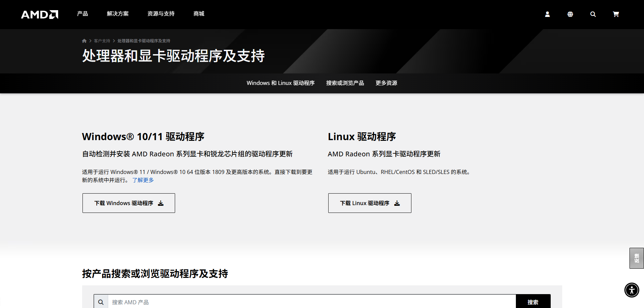
Task: Click the download icon on Linux driver button
Action: click(397, 203)
